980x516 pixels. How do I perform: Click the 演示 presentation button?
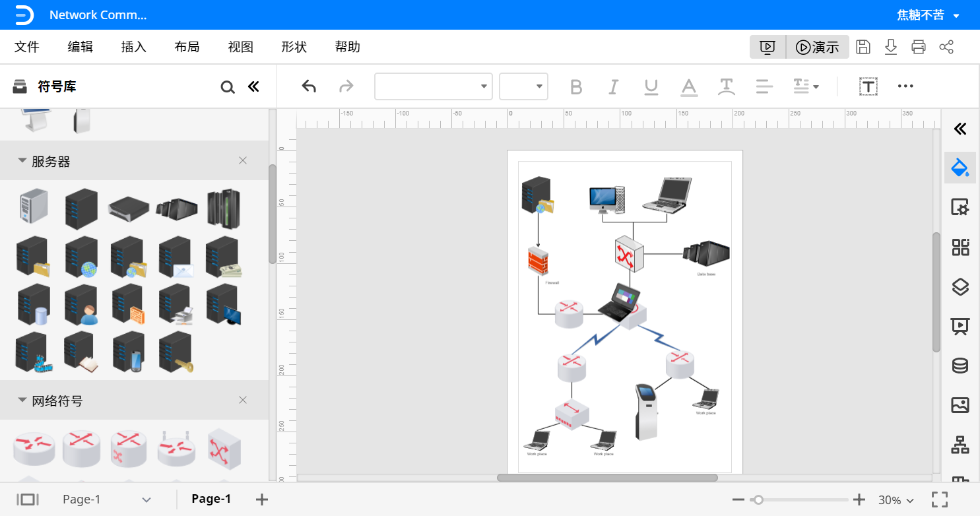click(817, 47)
